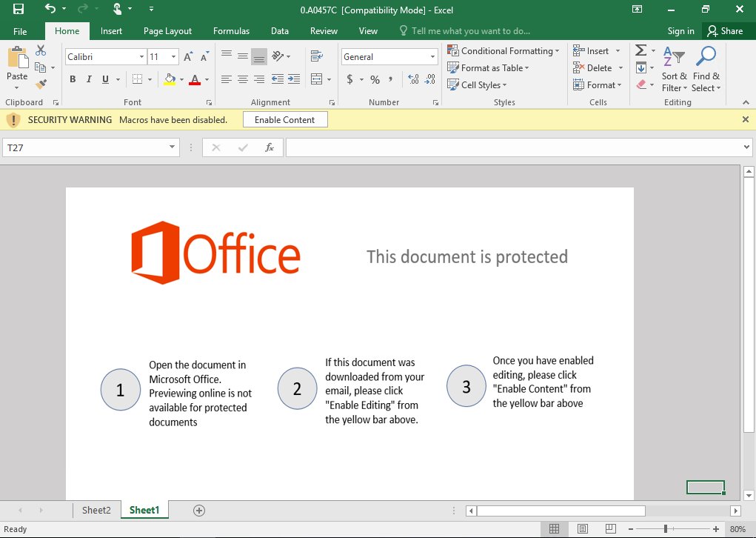Add a new sheet with plus button
756x538 pixels.
coord(199,510)
